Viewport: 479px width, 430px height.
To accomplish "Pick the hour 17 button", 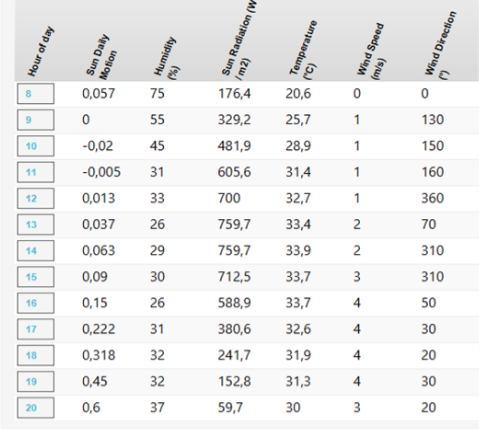I will coord(36,329).
